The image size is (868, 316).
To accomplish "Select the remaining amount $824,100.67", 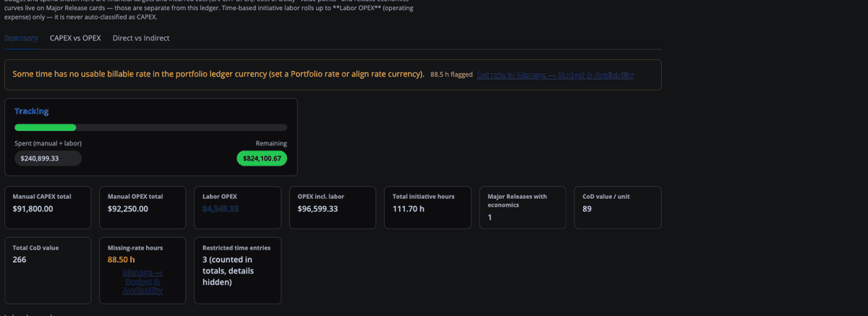I will [262, 158].
